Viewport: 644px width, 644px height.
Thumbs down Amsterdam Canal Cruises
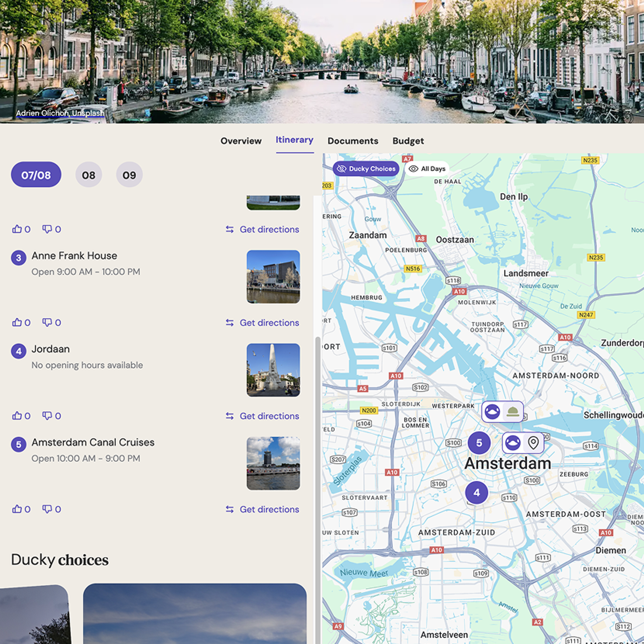[47, 509]
